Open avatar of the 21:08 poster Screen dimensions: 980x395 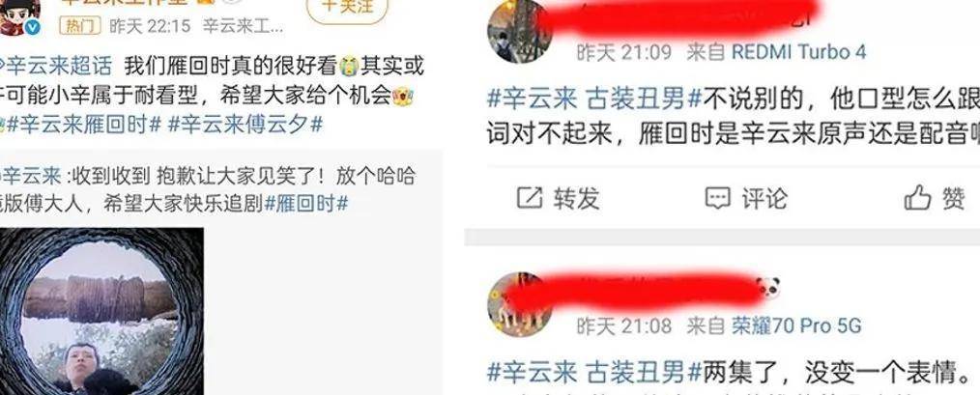[519, 304]
